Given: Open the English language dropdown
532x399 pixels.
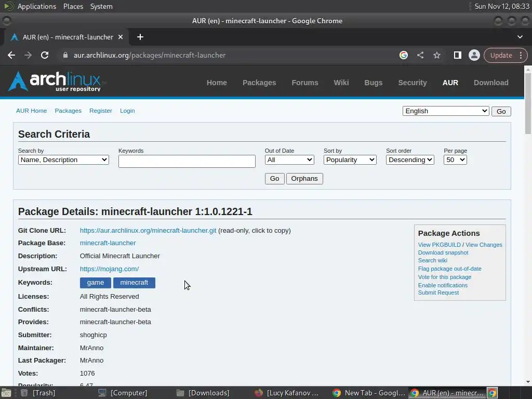Looking at the screenshot, I should [x=445, y=111].
